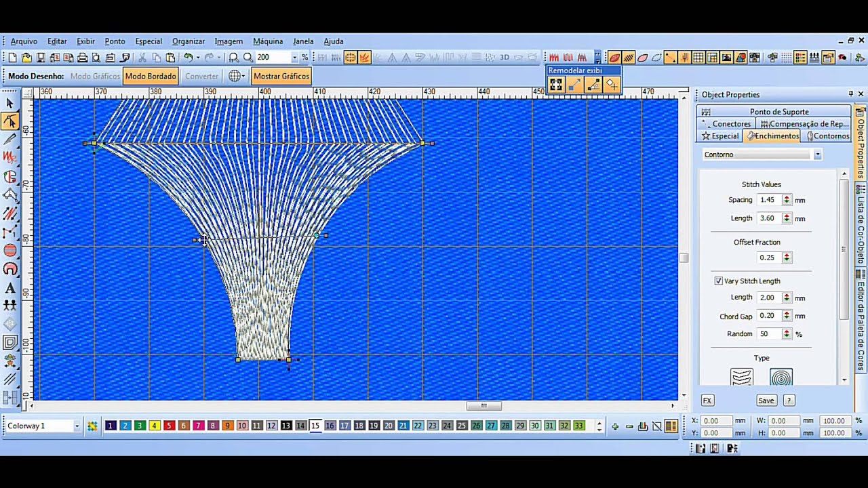Click the question mark help button
The image size is (868, 488).
[789, 401]
